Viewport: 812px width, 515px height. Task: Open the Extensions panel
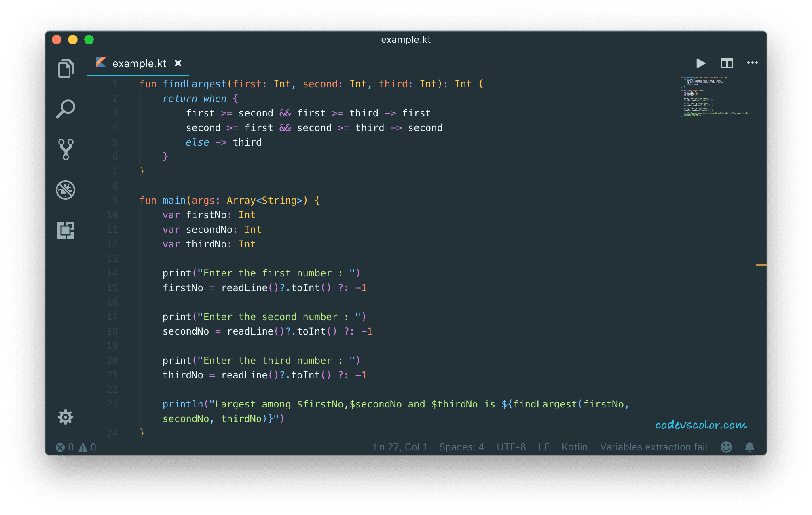(x=66, y=230)
